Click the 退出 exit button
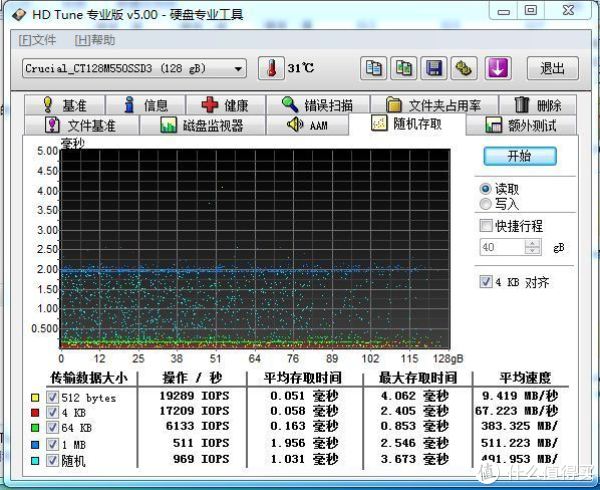 [553, 68]
